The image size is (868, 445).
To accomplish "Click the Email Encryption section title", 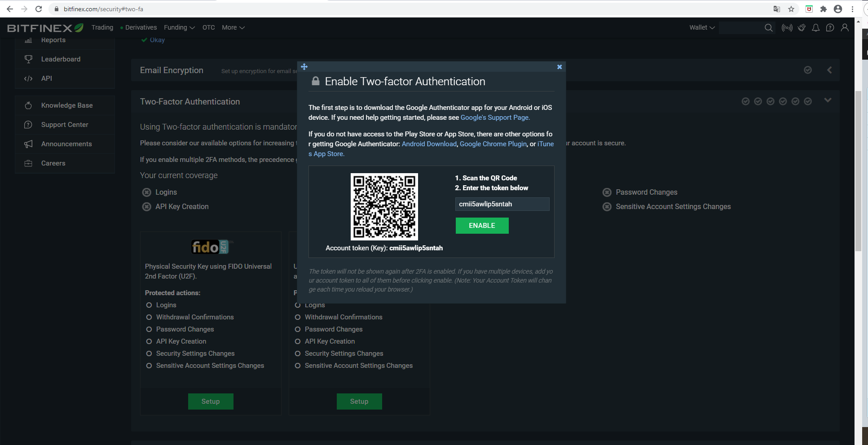I will pyautogui.click(x=172, y=70).
